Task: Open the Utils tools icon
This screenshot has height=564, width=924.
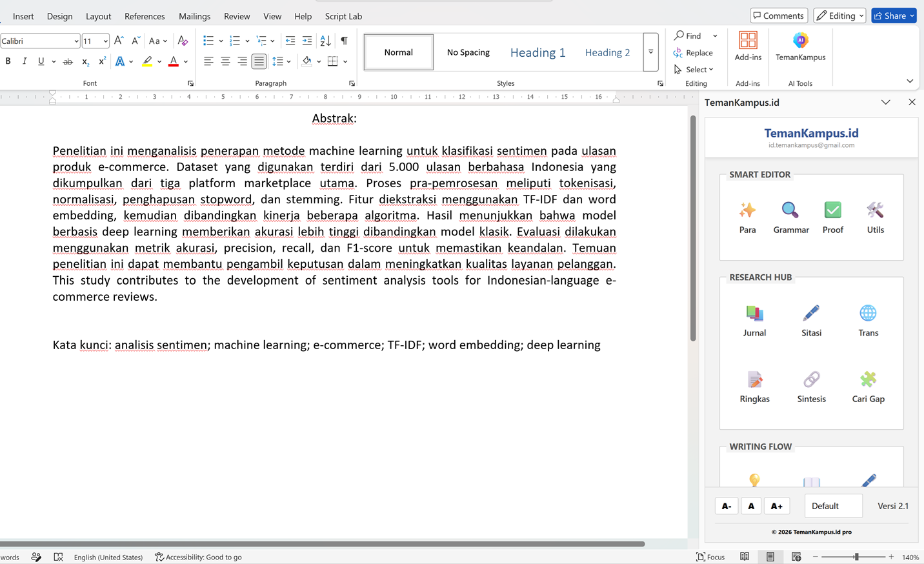Action: coord(876,217)
